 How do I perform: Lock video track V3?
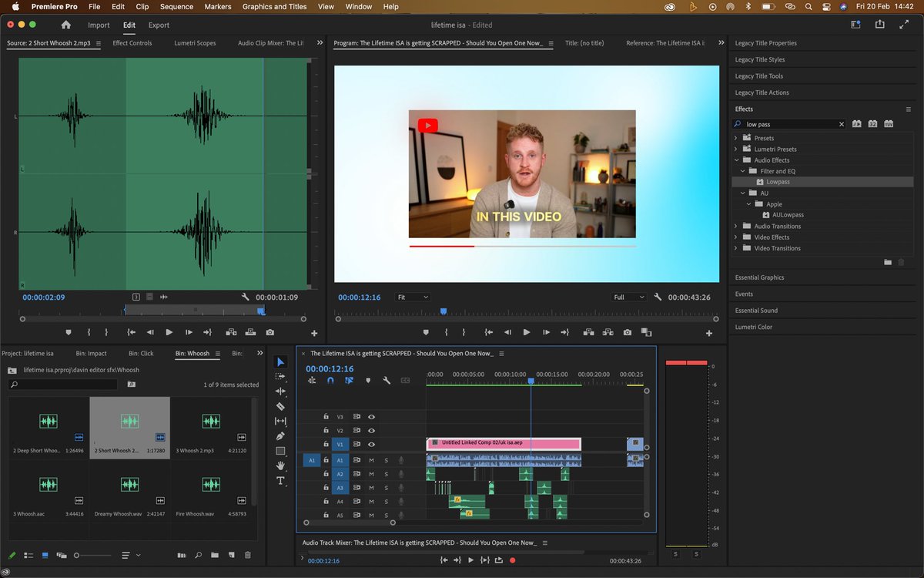[x=326, y=417]
